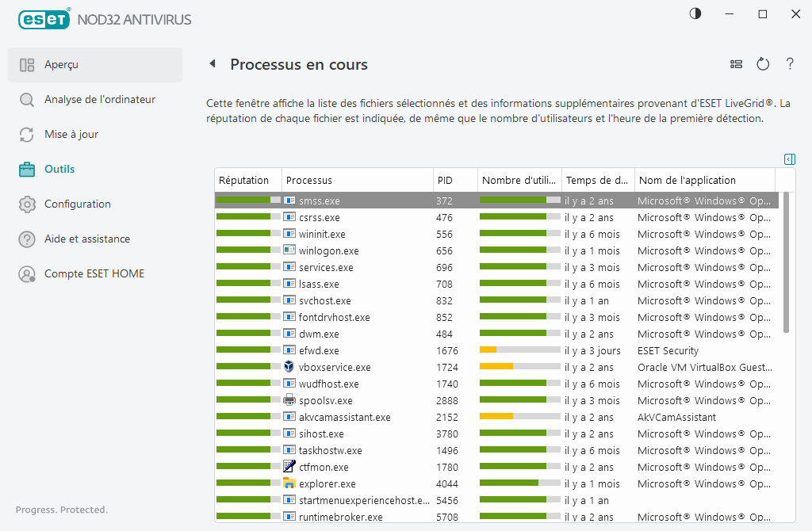The width and height of the screenshot is (812, 531).
Task: Open help via the question mark
Action: 790,64
